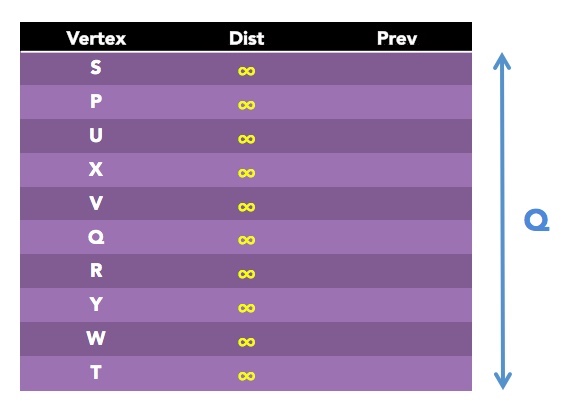Select vertex S in the table

96,67
